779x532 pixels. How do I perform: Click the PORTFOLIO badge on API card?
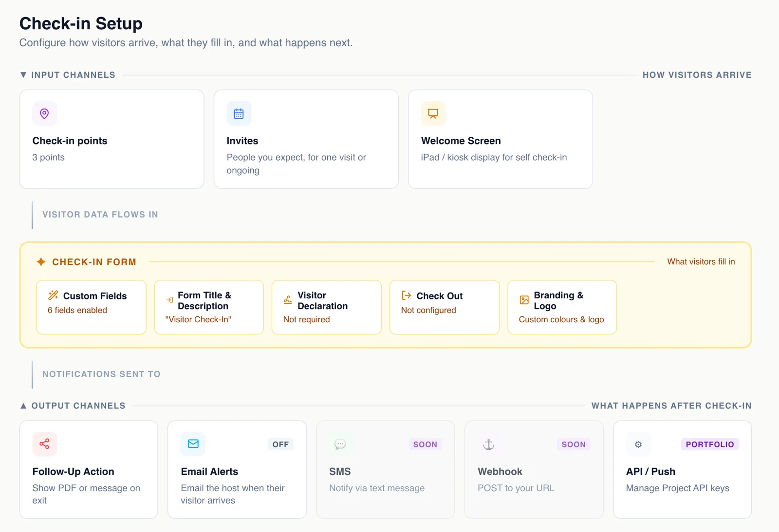click(x=710, y=444)
